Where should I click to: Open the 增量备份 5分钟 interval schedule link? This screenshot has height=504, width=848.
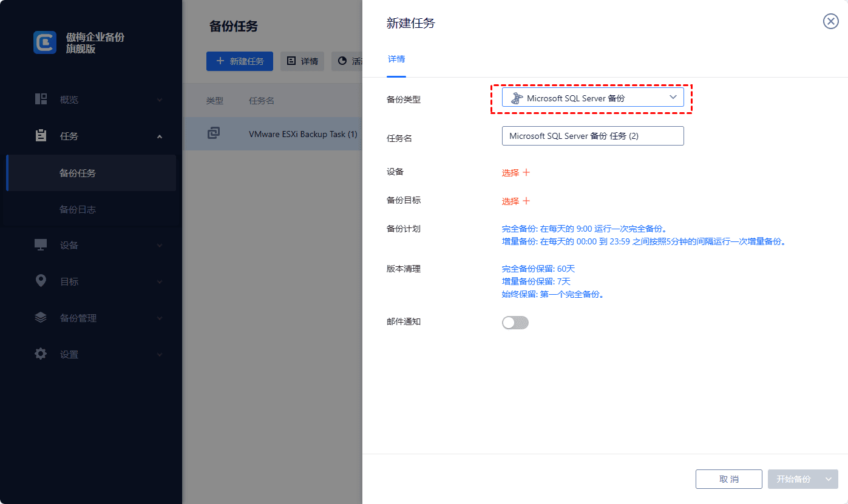pos(644,241)
